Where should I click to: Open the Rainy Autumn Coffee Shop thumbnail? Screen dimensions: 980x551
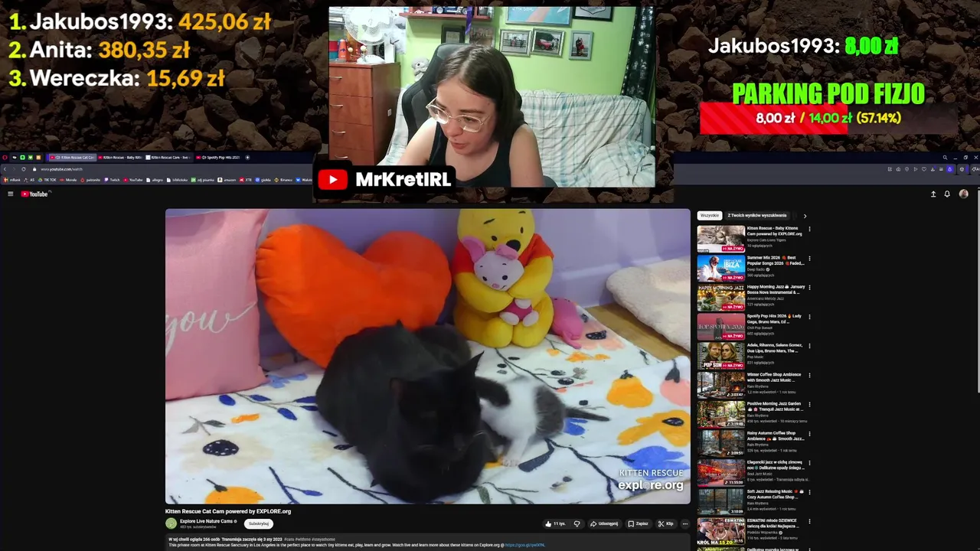point(720,444)
